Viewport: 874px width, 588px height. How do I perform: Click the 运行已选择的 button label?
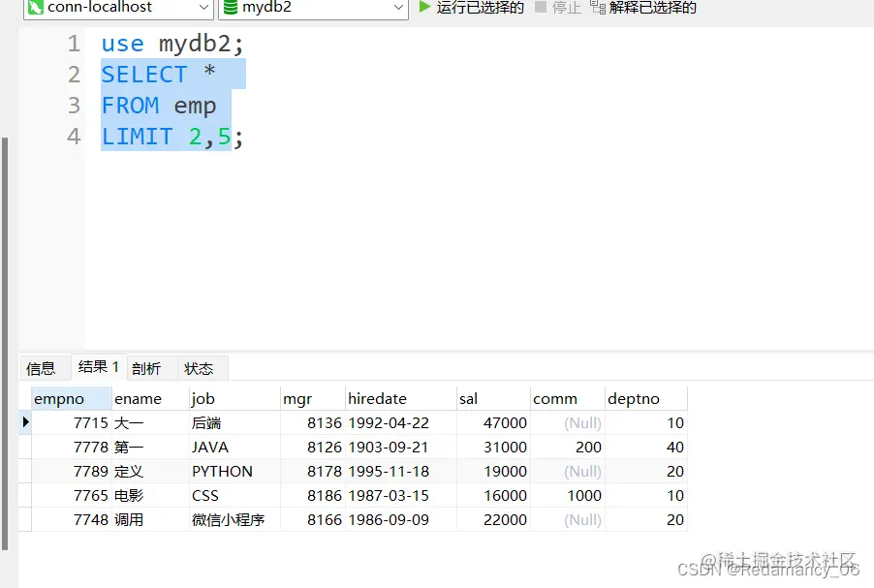pyautogui.click(x=480, y=7)
